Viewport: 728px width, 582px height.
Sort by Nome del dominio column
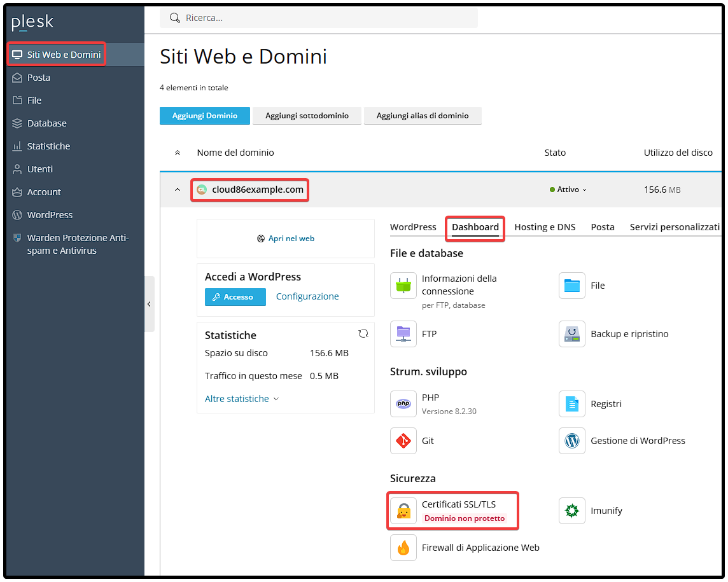235,153
